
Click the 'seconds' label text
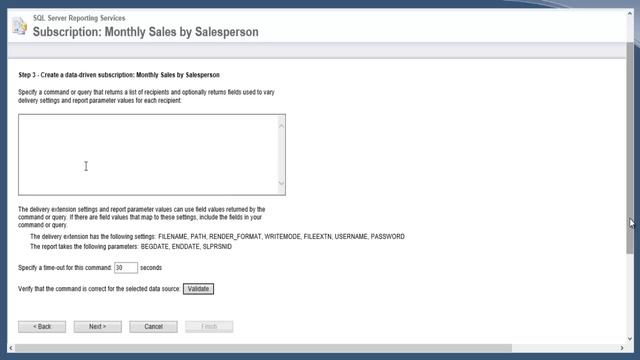151,268
